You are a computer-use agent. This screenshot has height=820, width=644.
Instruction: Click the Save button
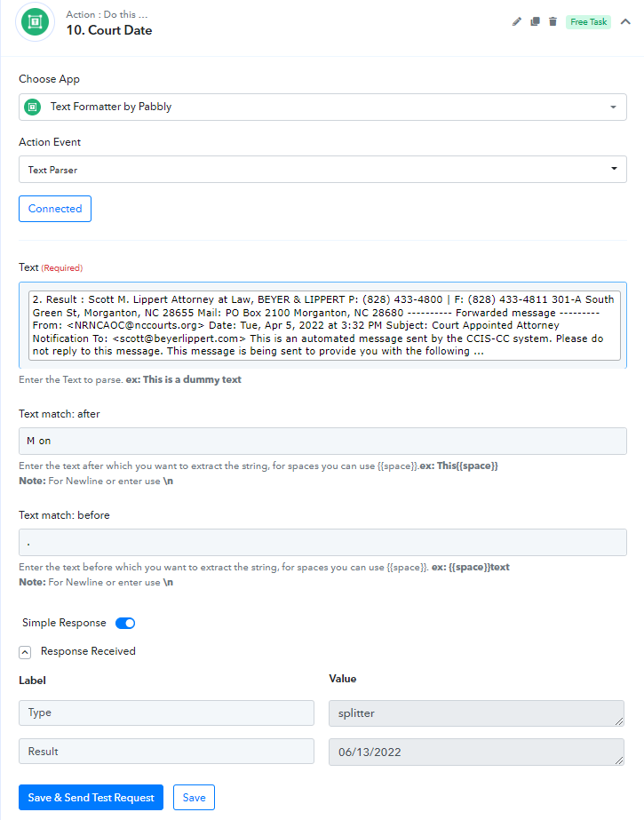tap(194, 797)
